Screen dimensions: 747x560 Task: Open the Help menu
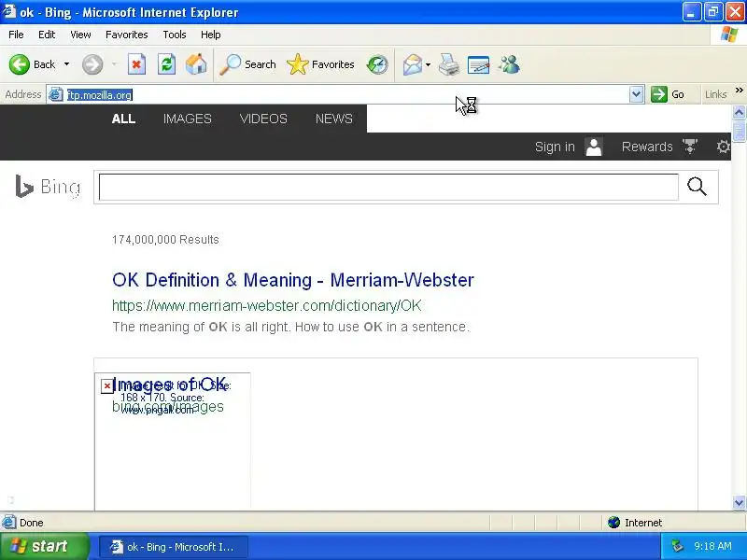coord(211,35)
